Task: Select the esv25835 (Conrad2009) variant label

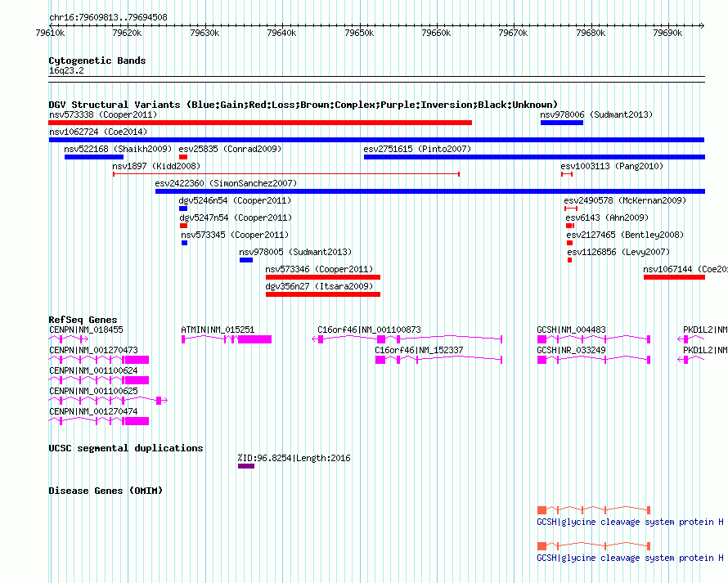Action: click(230, 149)
